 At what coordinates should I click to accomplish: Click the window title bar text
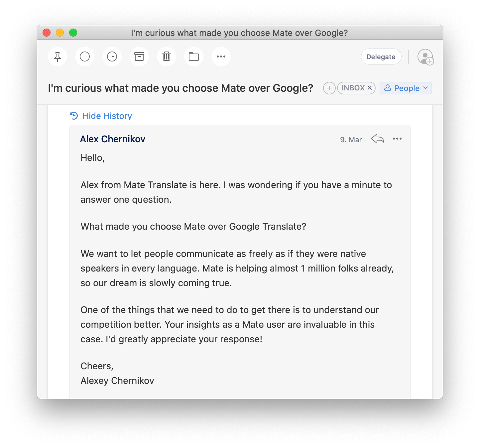point(239,33)
